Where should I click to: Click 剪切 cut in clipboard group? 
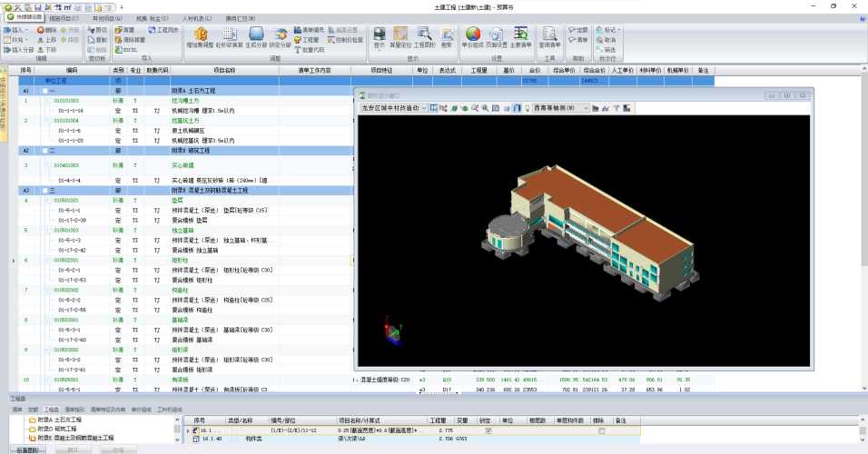point(97,30)
